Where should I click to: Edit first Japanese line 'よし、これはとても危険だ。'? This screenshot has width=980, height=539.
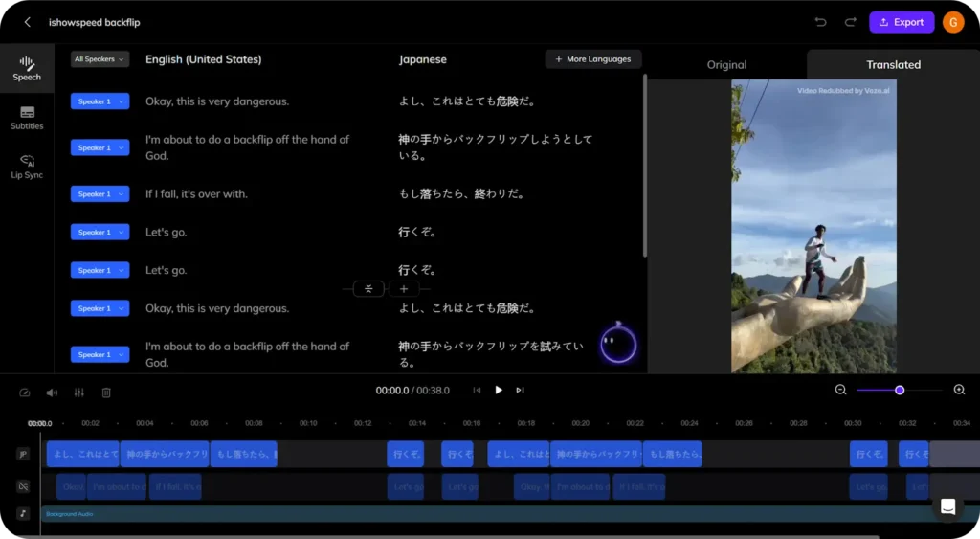click(467, 101)
